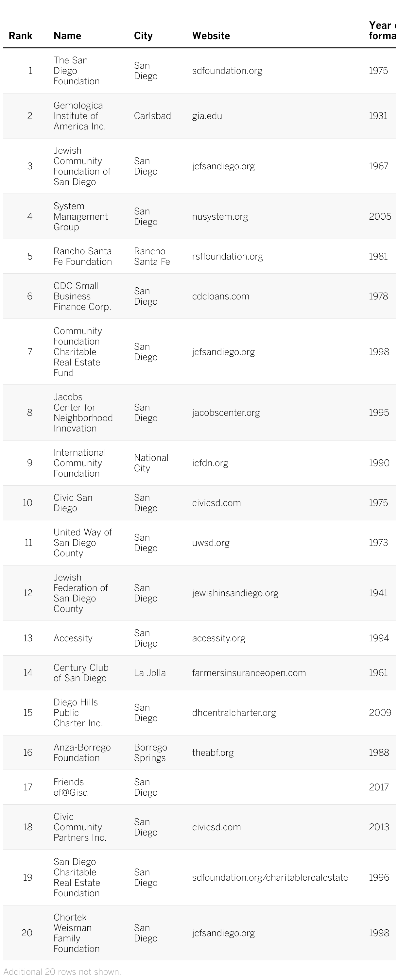Open the sdfoundation.org/charitablerealestate link
Viewport: 399px width, 980px height.
269,878
